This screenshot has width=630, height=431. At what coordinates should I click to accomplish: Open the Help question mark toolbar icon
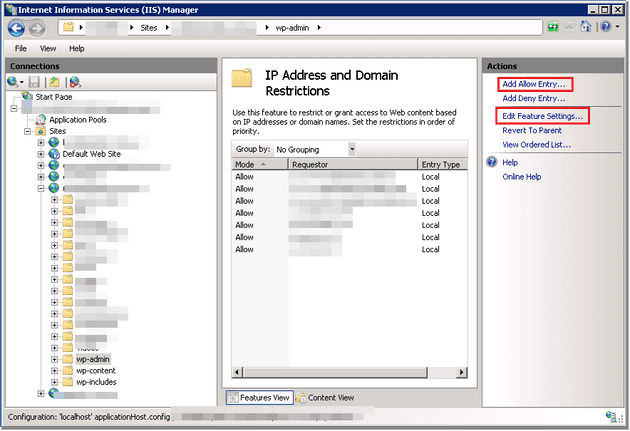(605, 28)
